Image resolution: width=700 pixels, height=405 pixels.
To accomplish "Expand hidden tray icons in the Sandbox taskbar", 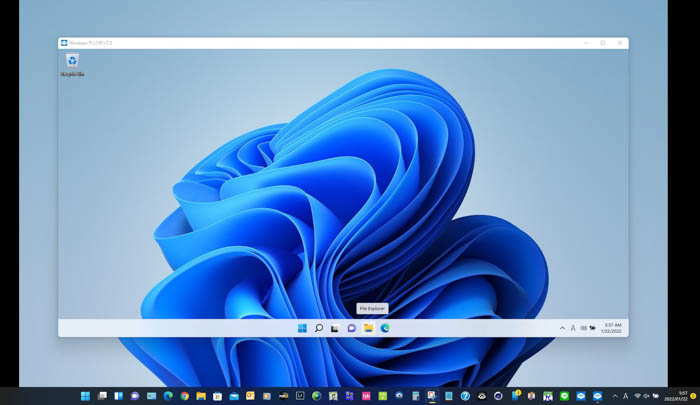I will coord(562,328).
